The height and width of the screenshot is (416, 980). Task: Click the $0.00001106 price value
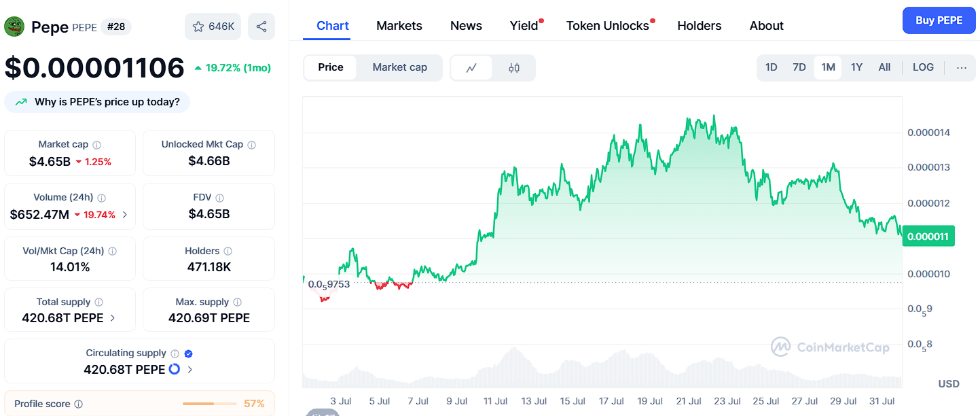94,68
